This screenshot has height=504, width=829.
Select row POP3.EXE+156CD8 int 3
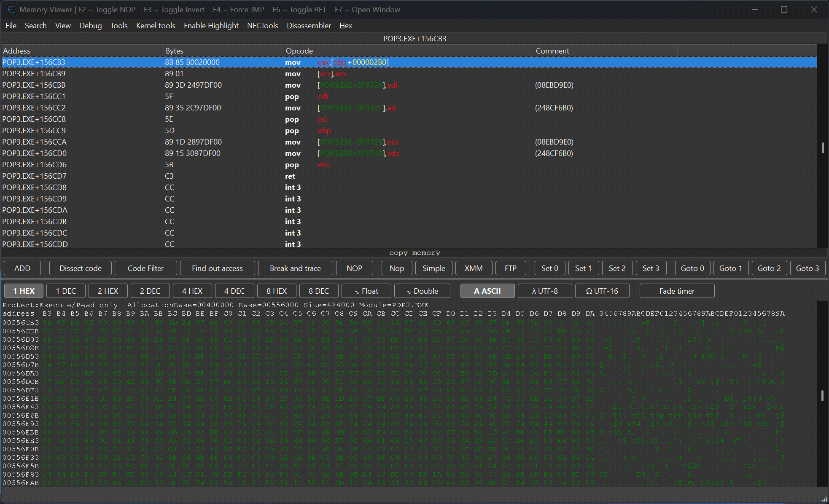[x=409, y=187]
